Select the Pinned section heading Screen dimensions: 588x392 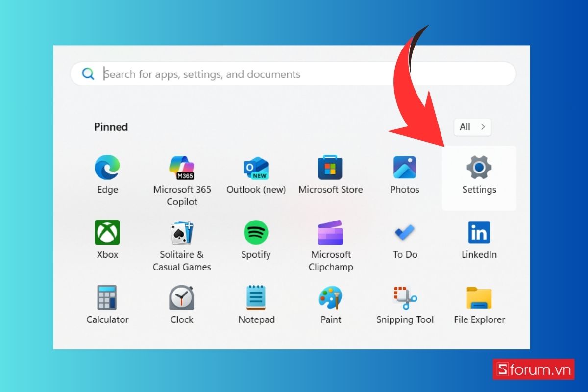[111, 127]
